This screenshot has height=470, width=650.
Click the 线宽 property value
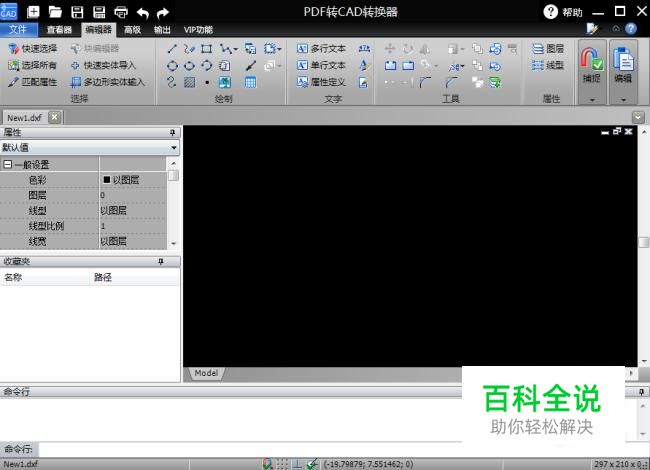click(x=133, y=241)
